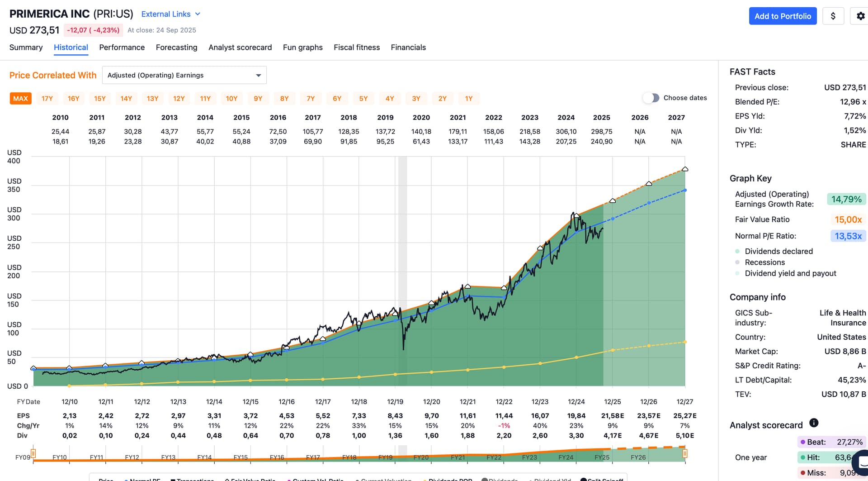This screenshot has width=868, height=481.
Task: Select the MAX time range
Action: [x=20, y=99]
